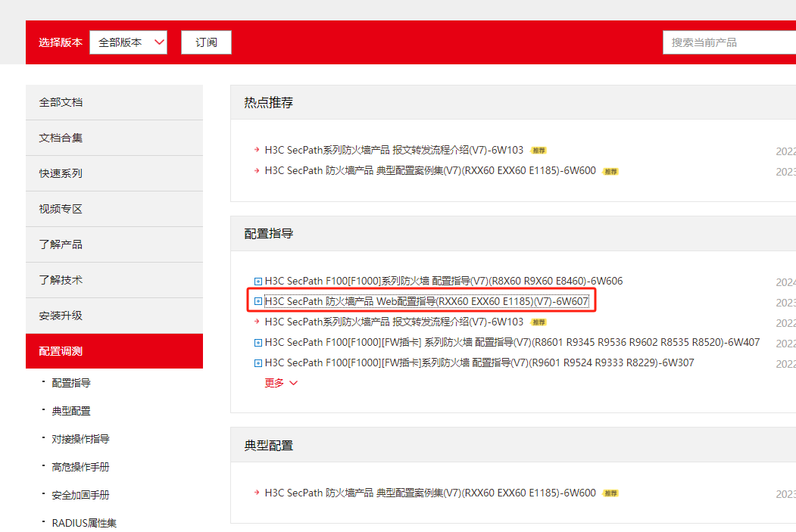This screenshot has height=532, width=796.
Task: Open 安装升级 in the sidebar
Action: click(x=114, y=316)
